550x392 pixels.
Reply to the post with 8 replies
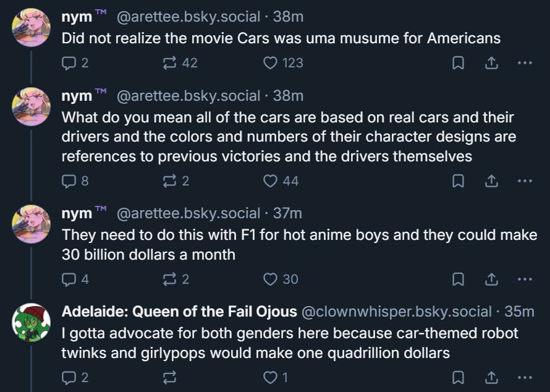click(x=69, y=181)
